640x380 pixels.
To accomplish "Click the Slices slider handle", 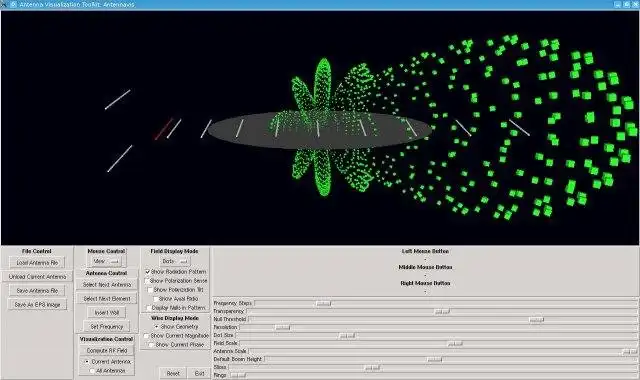I will pyautogui.click(x=372, y=367).
